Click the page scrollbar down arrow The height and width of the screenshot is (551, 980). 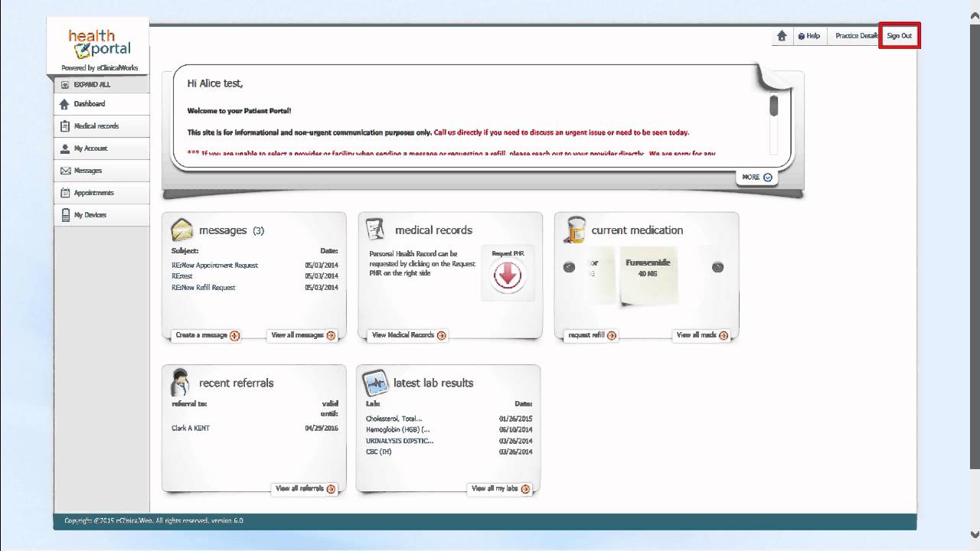[x=975, y=534]
